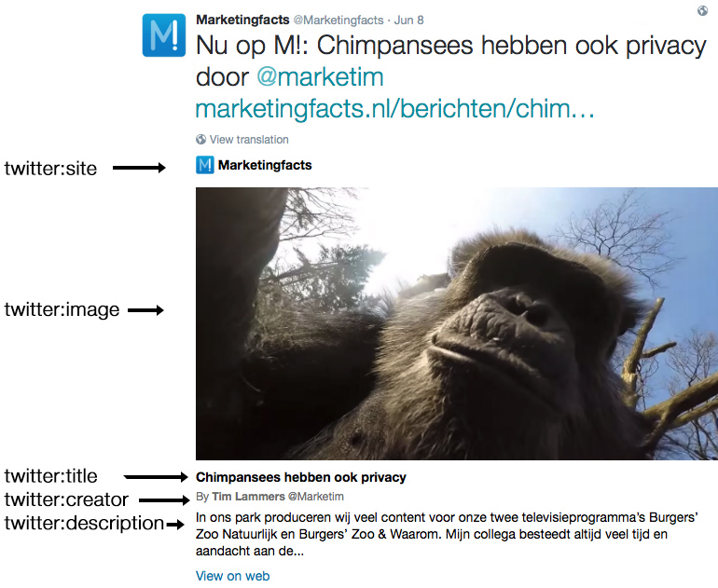Image resolution: width=718 pixels, height=588 pixels.
Task: Click the large Marketingfacts profile avatar
Action: click(164, 35)
